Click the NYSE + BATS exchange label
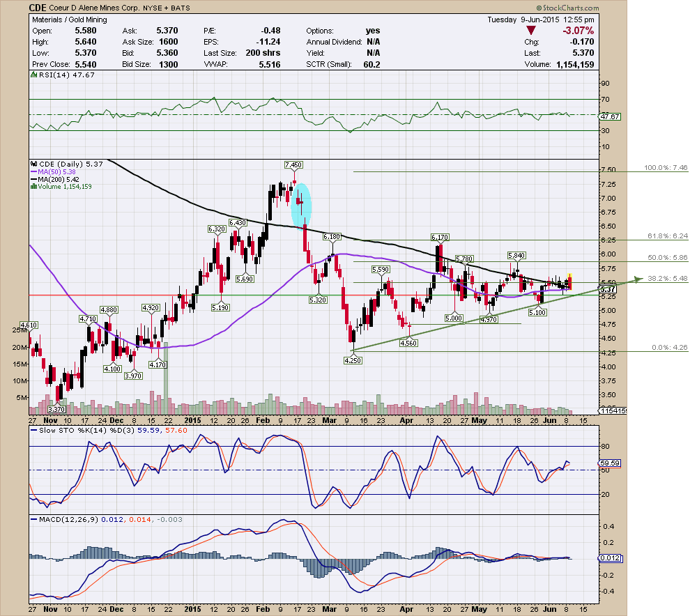The width and height of the screenshot is (697, 616). coord(167,8)
